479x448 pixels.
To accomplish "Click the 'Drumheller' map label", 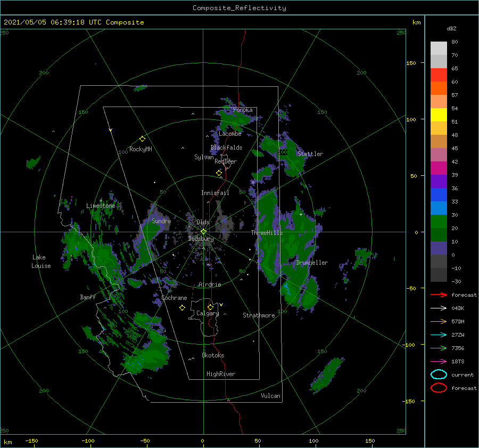I will click(312, 263).
